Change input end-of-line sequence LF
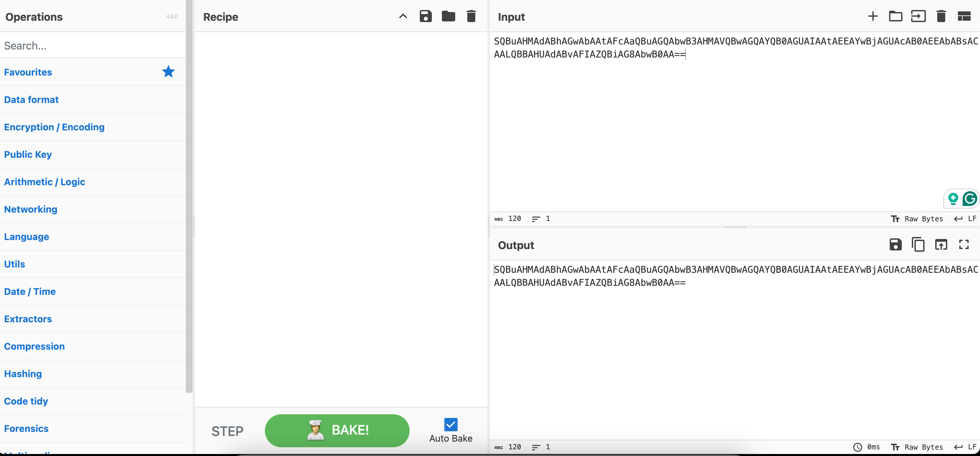This screenshot has height=456, width=980. click(x=966, y=219)
